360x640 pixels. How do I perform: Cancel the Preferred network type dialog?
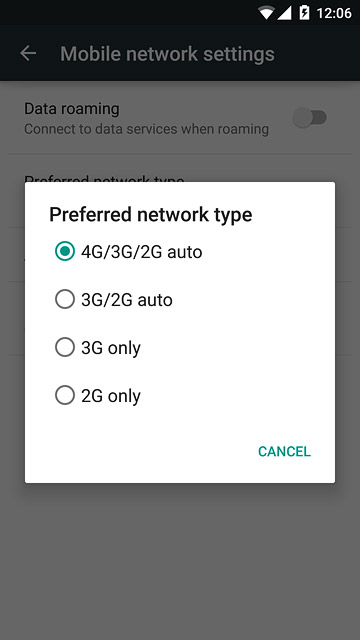pyautogui.click(x=284, y=451)
